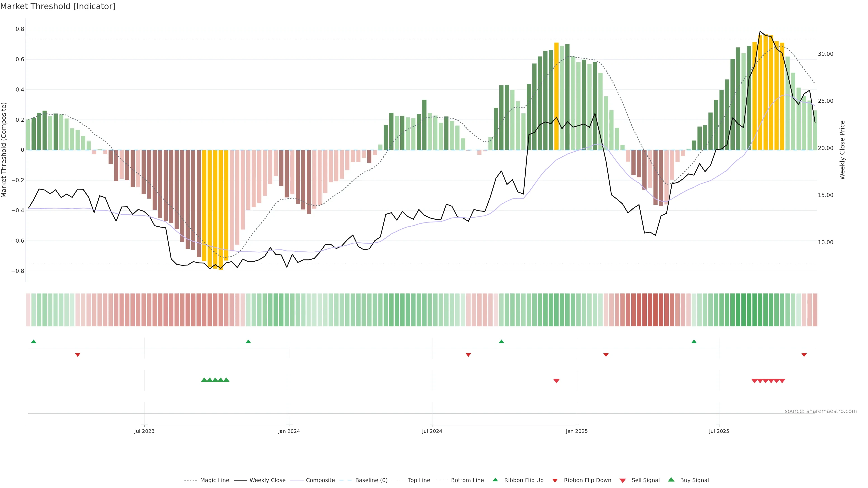Click the Market Threshold [Indicator] title
The image size is (868, 488).
point(58,6)
